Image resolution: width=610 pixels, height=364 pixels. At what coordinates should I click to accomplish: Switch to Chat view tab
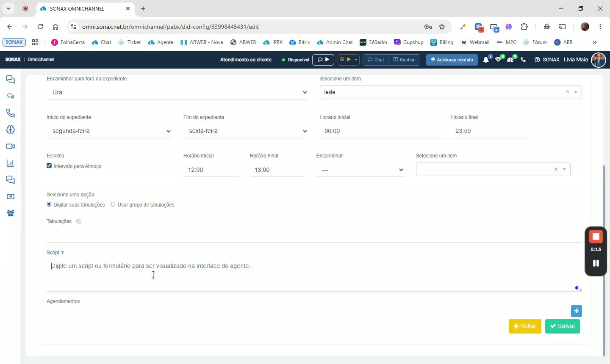click(x=376, y=60)
